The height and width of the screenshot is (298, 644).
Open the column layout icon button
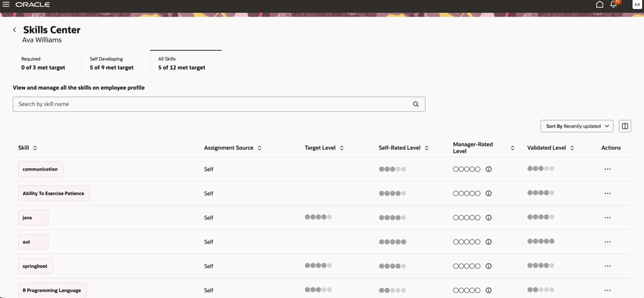625,126
